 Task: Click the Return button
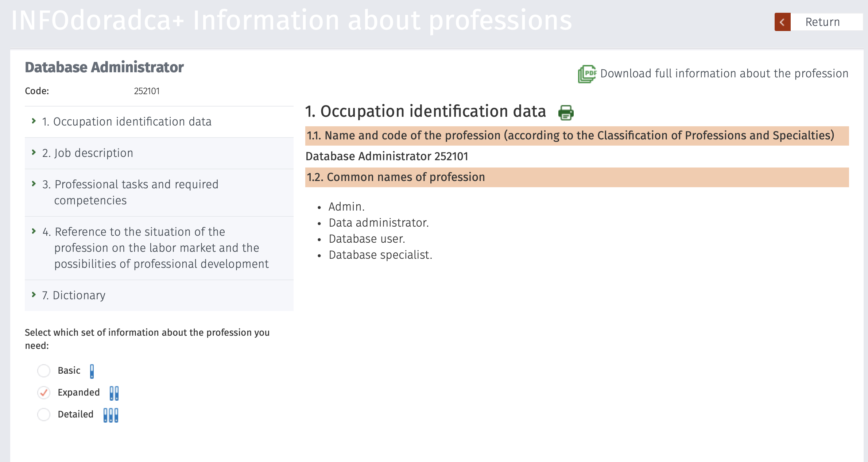click(822, 22)
